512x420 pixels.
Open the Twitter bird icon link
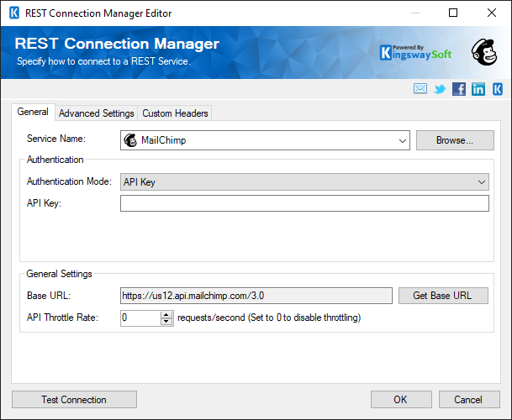coord(440,89)
